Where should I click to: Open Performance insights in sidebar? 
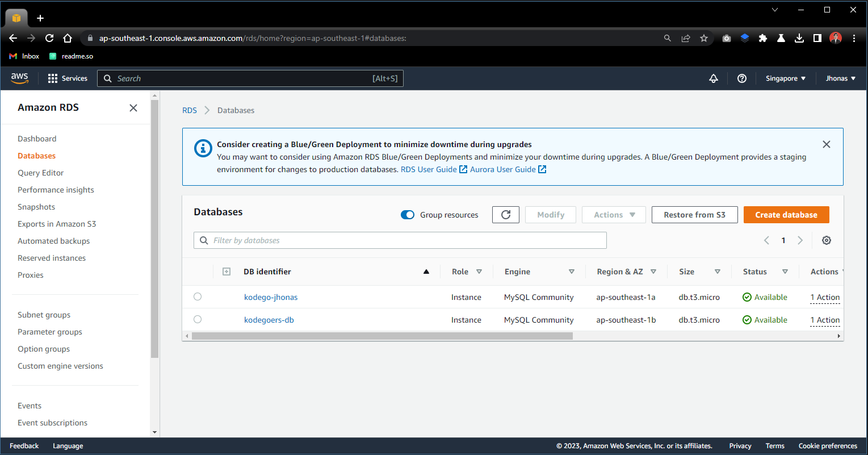(56, 190)
